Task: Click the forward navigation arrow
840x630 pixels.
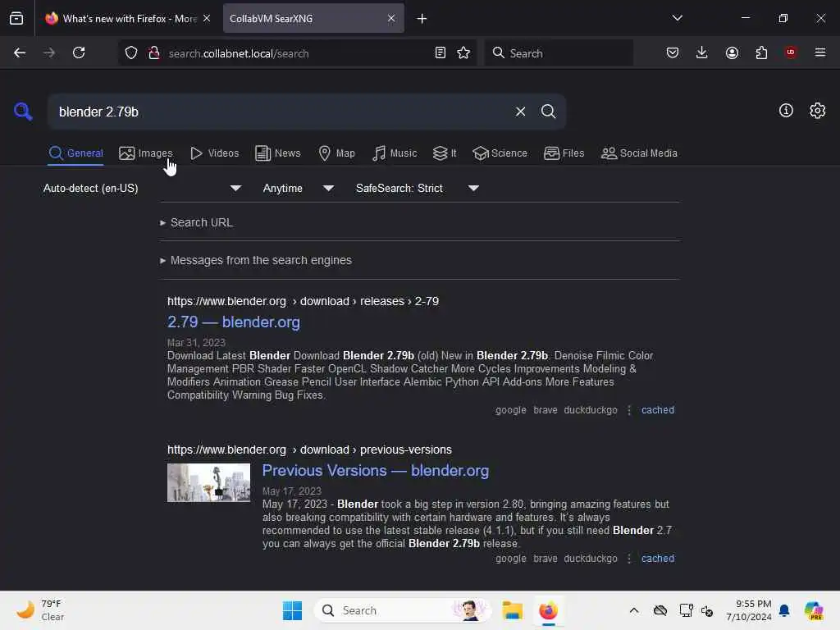Action: pos(49,52)
